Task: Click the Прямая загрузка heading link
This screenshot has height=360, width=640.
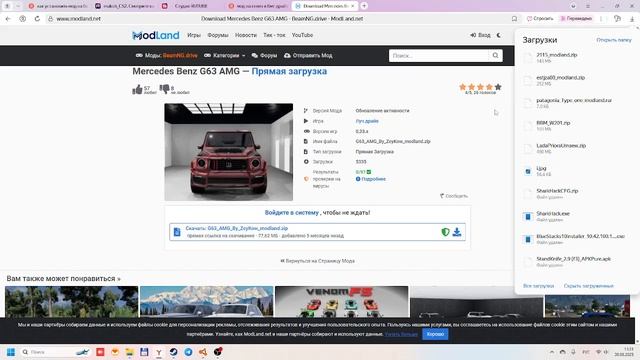Action: point(289,71)
